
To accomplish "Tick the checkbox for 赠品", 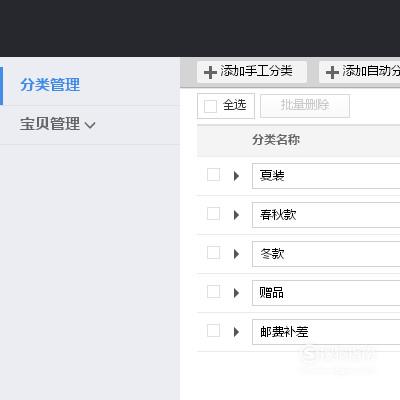I will tap(213, 292).
